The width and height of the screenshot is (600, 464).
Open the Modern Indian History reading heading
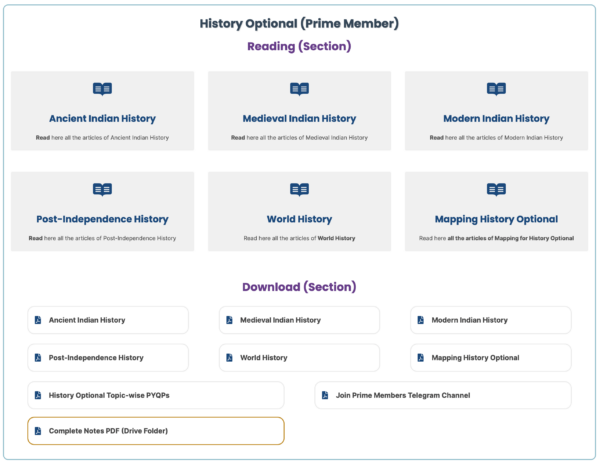click(x=496, y=119)
